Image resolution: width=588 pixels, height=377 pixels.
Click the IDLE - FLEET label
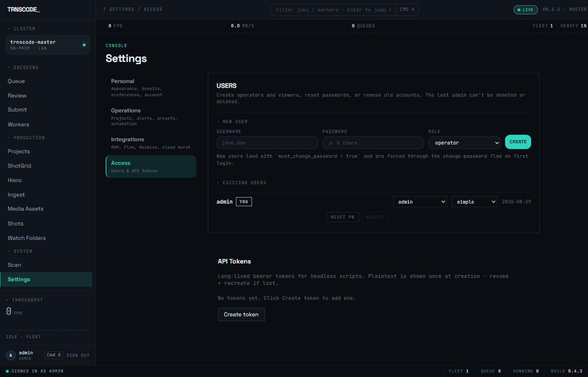[x=23, y=337]
